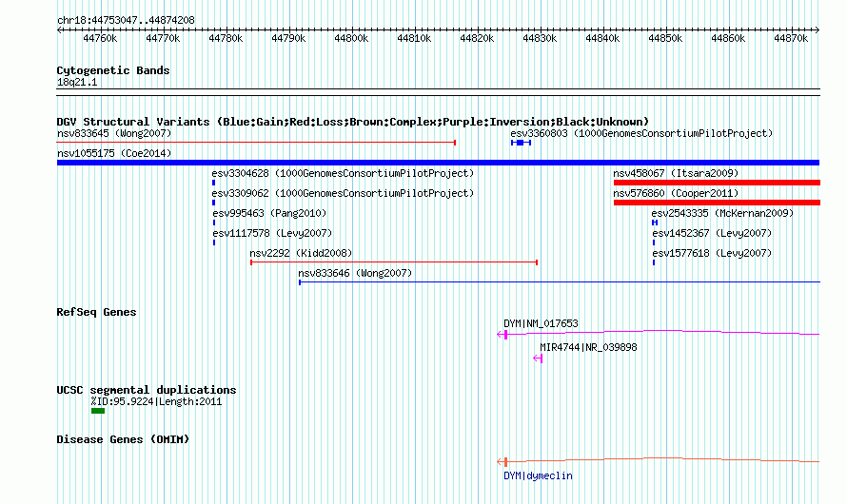
Task: Click the Cytogenetic Bands track title
Action: (113, 70)
